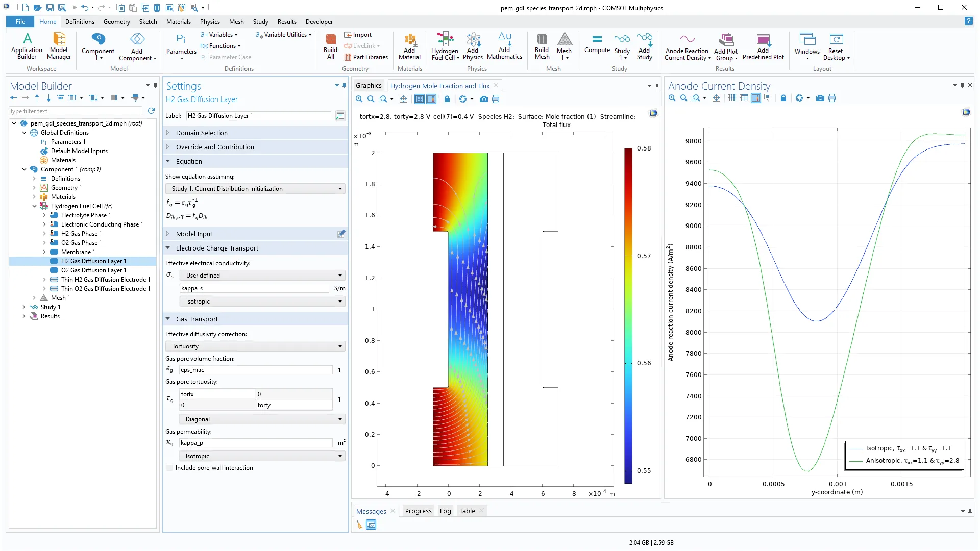Switch to the Progress tab
This screenshot has width=980, height=551.
click(x=418, y=511)
